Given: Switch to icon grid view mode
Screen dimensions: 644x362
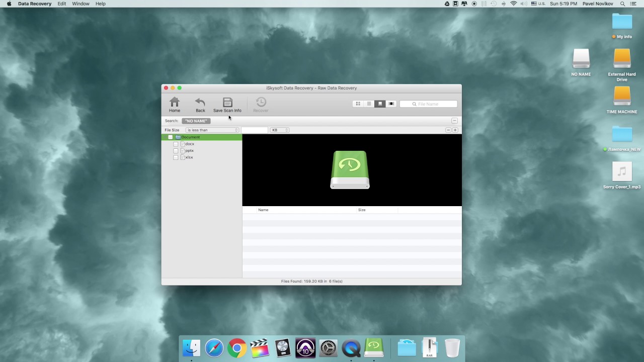Looking at the screenshot, I should click(358, 104).
